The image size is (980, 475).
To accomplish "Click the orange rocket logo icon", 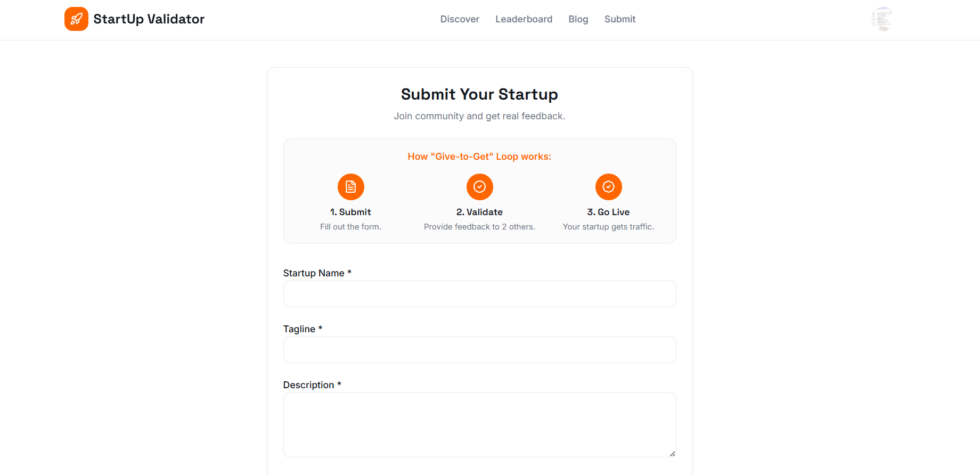I will point(76,19).
